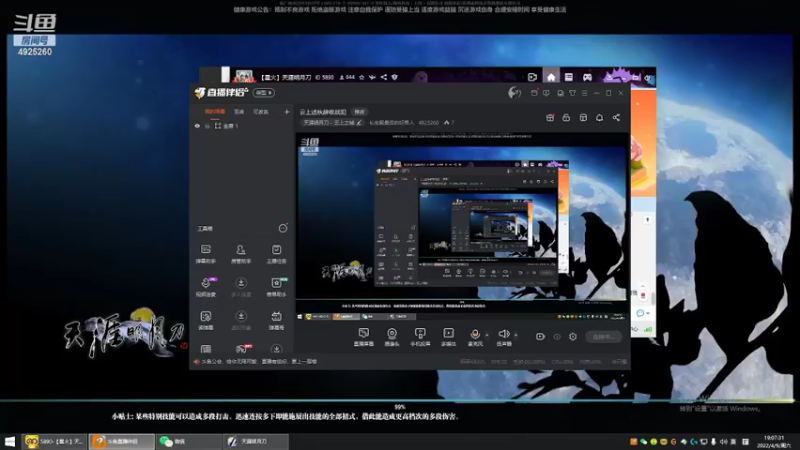Open live settings gear icon
The width and height of the screenshot is (800, 450).
(x=572, y=337)
